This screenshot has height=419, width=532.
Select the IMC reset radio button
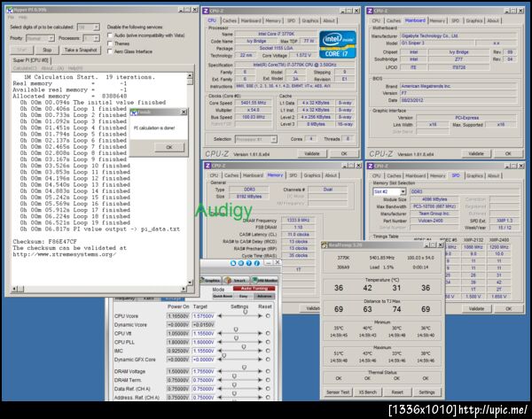(x=268, y=351)
